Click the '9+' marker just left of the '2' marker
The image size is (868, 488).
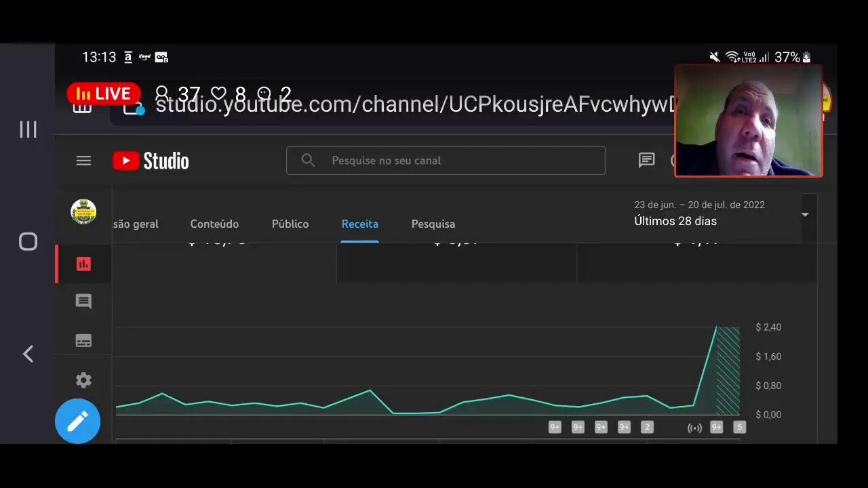624,427
